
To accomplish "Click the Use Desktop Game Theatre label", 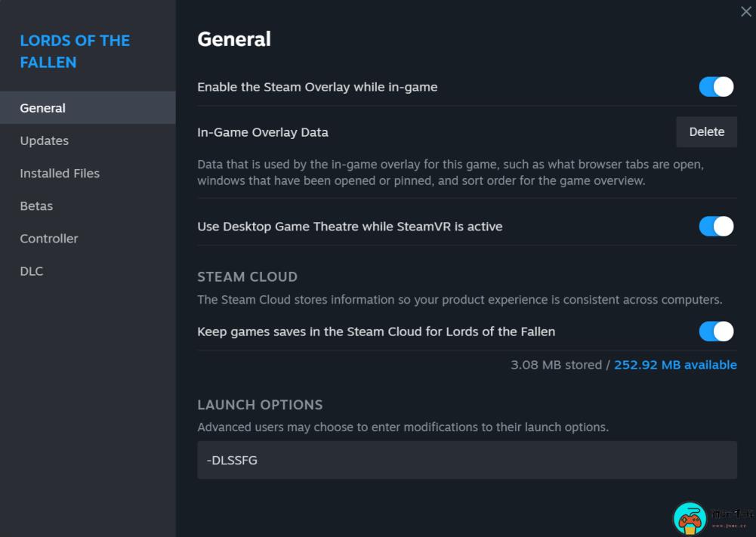I will click(350, 227).
